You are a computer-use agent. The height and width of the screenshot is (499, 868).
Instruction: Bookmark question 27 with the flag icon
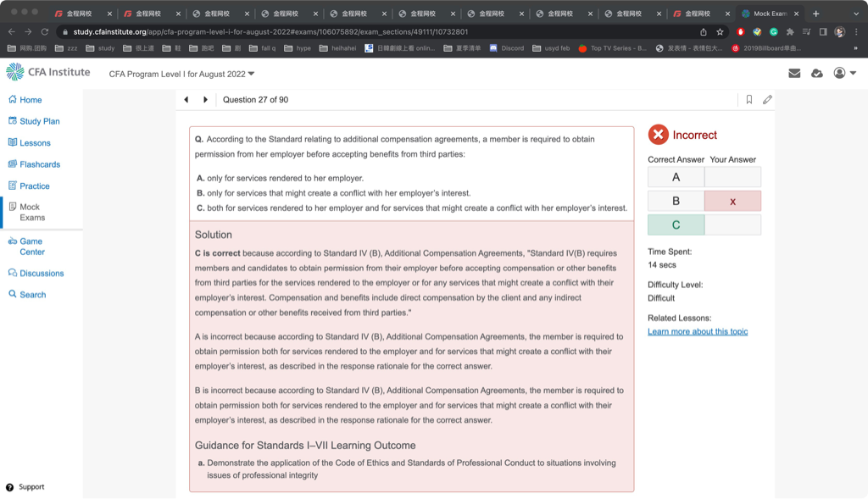pyautogui.click(x=749, y=100)
